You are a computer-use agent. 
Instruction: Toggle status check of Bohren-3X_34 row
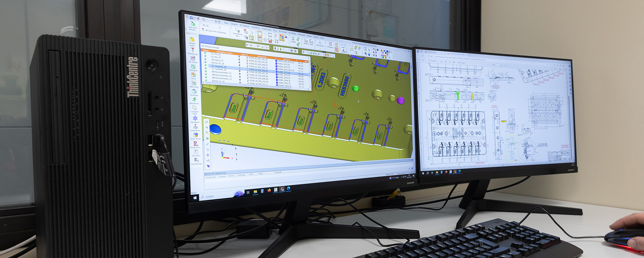click(206, 62)
